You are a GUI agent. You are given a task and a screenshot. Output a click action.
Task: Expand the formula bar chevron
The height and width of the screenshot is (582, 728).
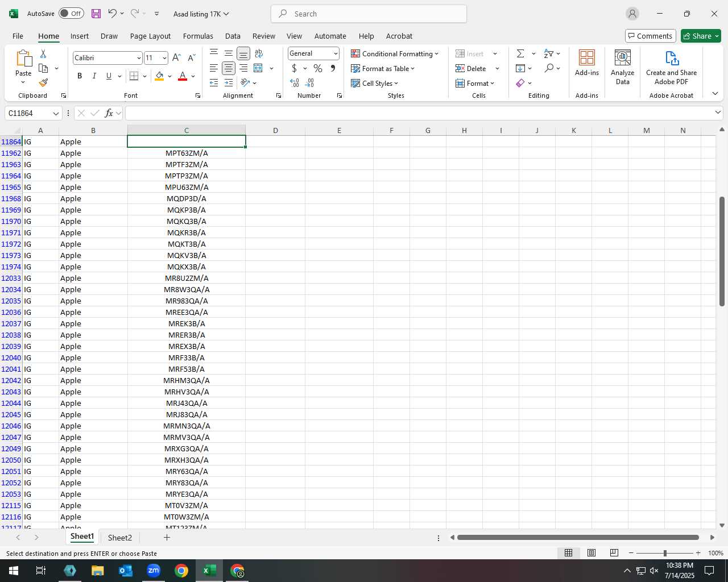(718, 113)
